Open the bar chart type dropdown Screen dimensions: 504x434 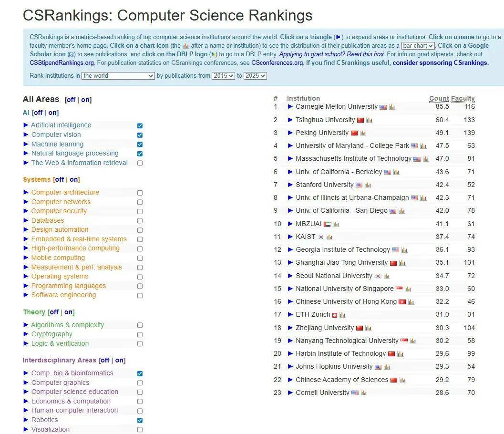pos(418,46)
